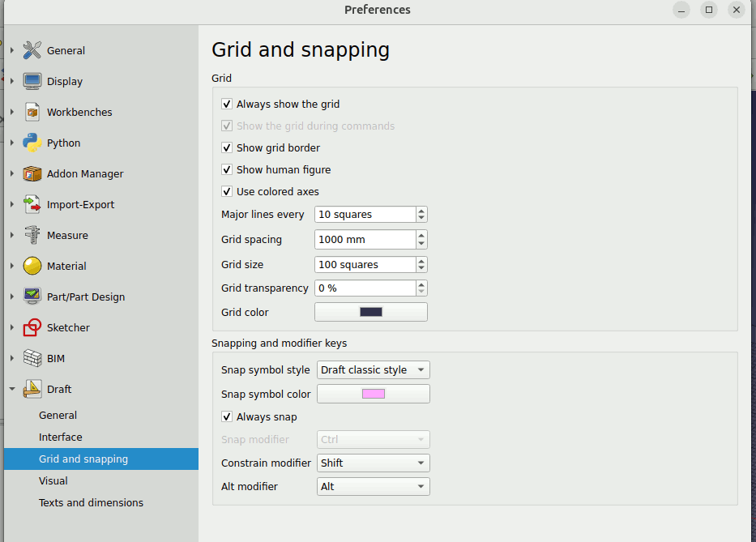Disable the Always show the grid checkbox
The image size is (756, 542).
coord(227,105)
